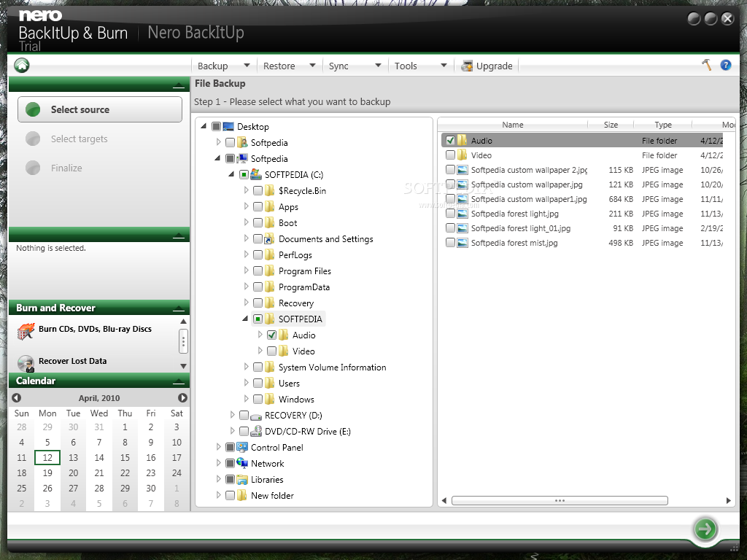Go to next month in calendar
This screenshot has width=747, height=560.
coord(182,397)
